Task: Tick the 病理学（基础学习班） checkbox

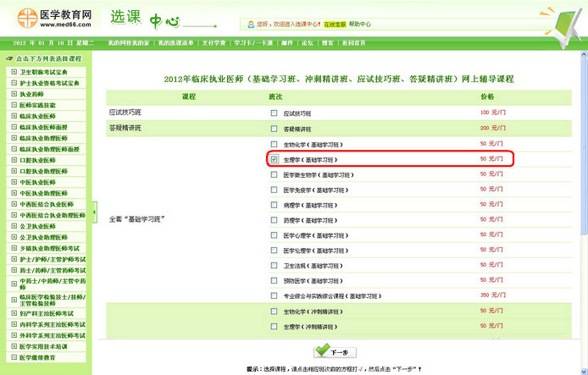Action: pyautogui.click(x=274, y=204)
